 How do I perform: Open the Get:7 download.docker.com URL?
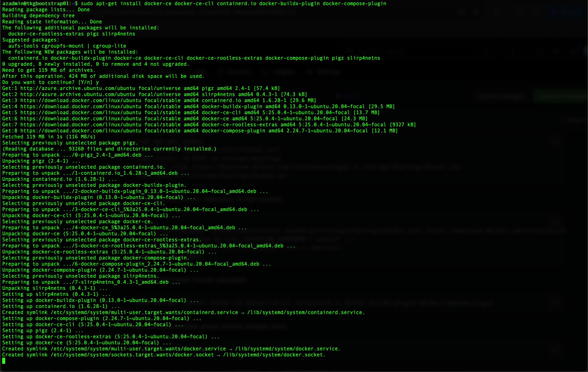point(81,125)
